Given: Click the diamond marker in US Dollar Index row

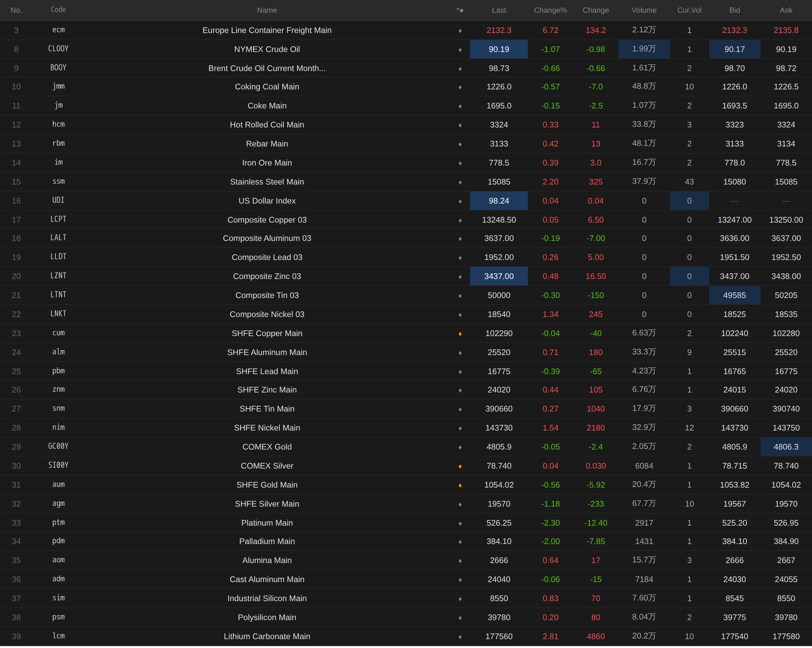Looking at the screenshot, I should tap(460, 201).
